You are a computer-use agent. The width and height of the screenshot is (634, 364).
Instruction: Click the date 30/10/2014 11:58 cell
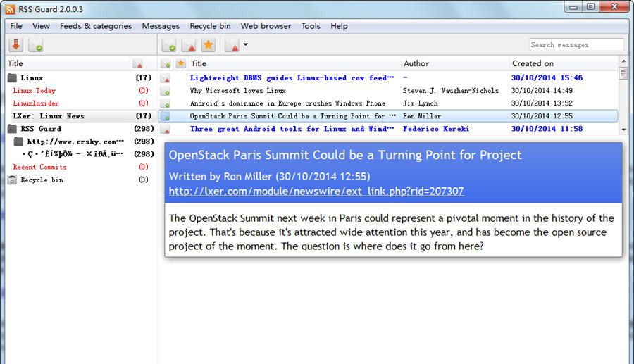pyautogui.click(x=547, y=128)
